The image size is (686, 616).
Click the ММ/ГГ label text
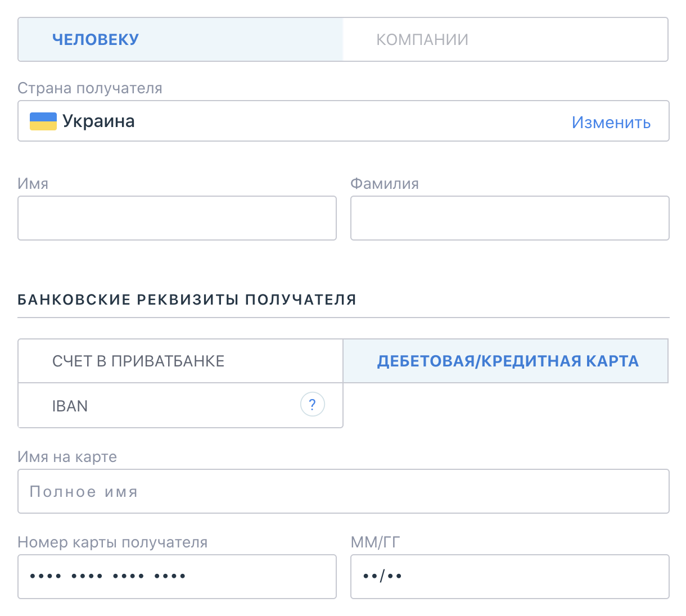pos(375,542)
